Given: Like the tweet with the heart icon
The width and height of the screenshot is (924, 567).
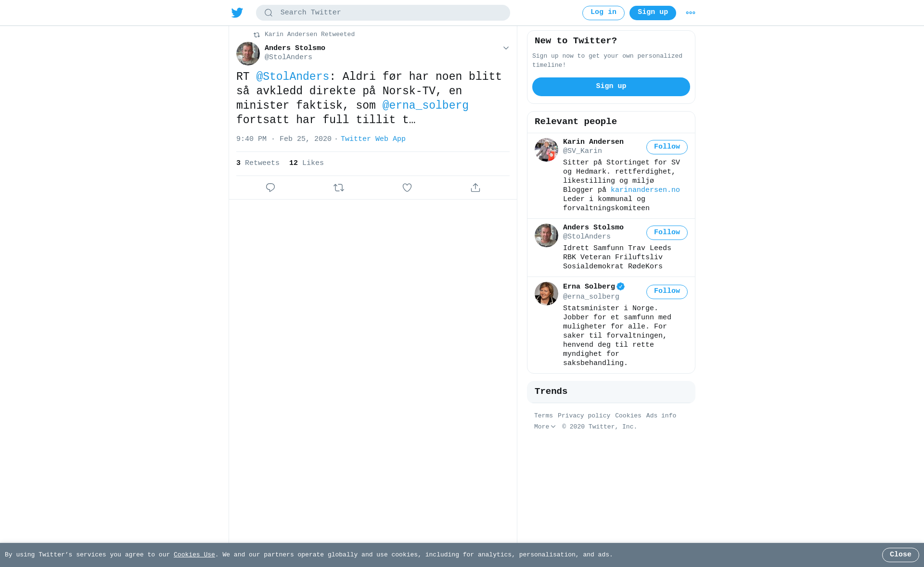Looking at the screenshot, I should coord(407,188).
